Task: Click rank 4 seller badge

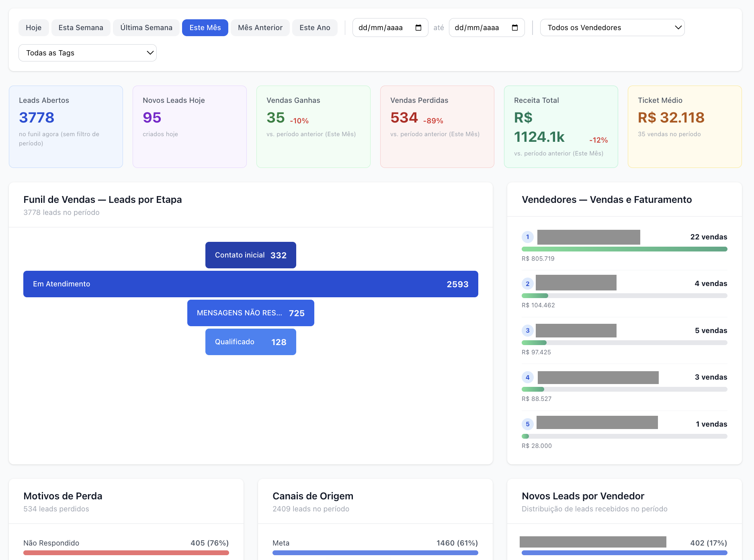Action: 528,377
